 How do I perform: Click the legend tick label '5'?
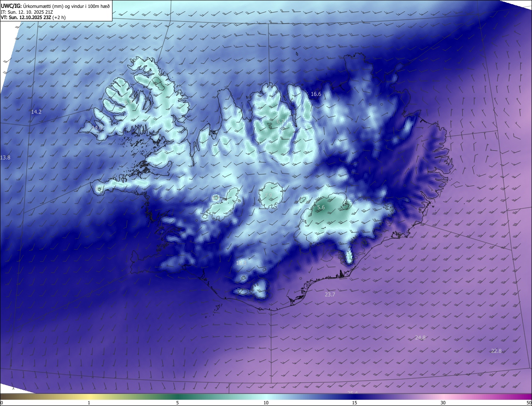pyautogui.click(x=177, y=403)
